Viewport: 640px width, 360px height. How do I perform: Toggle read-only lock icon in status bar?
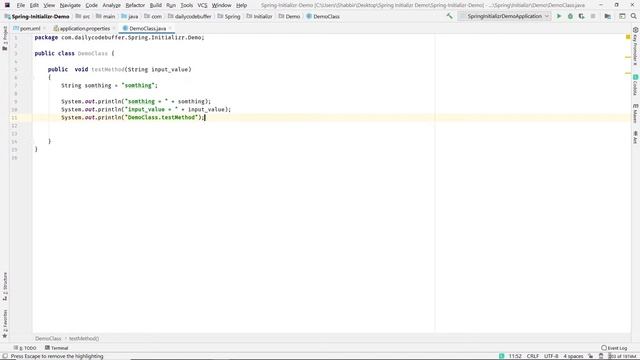click(591, 356)
